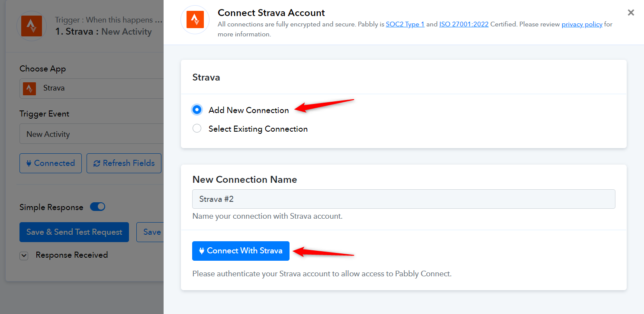Screen dimensions: 644x314
Task: Click the 'New Connection Name' heading
Action: pyautogui.click(x=245, y=179)
